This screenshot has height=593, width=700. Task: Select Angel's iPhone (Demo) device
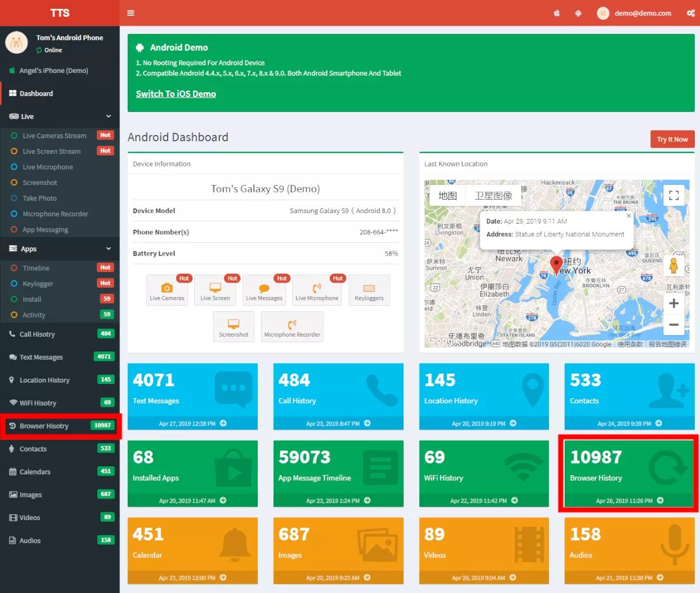tap(60, 71)
